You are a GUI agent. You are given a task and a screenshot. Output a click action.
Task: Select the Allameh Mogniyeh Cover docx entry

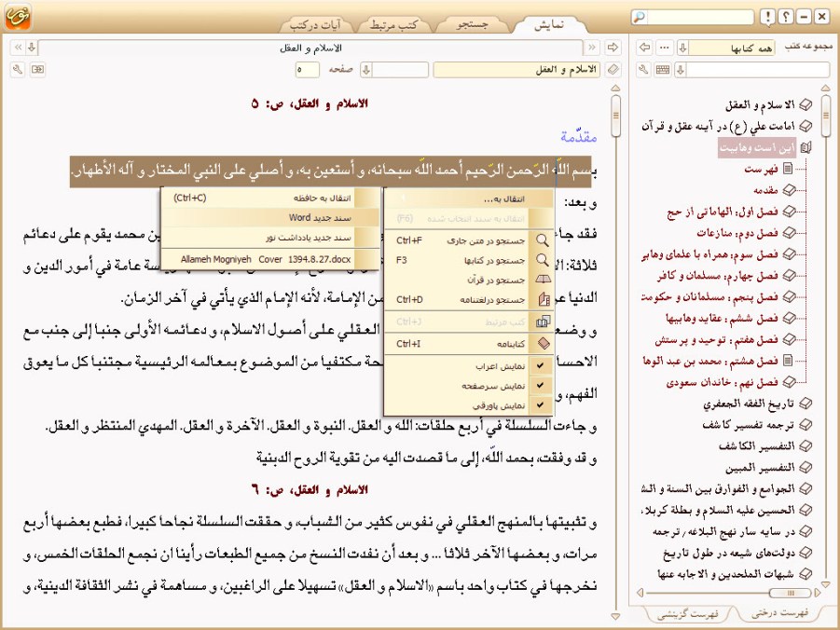point(270,259)
